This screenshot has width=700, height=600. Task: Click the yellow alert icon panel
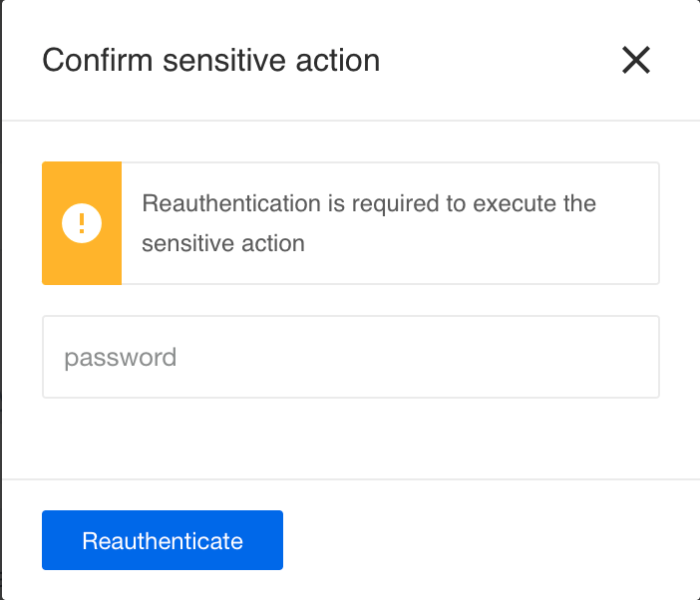point(82,223)
